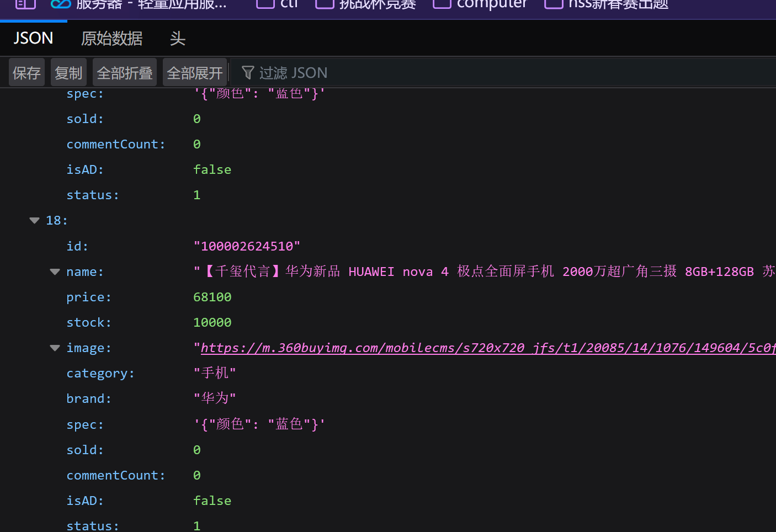Click the '18:' index label
776x532 pixels.
57,221
